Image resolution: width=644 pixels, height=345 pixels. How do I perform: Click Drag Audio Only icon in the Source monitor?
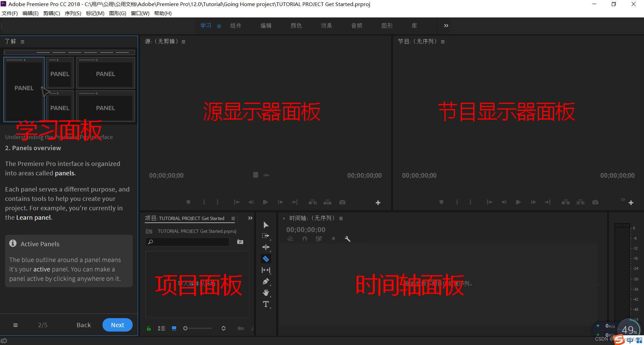coord(266,175)
